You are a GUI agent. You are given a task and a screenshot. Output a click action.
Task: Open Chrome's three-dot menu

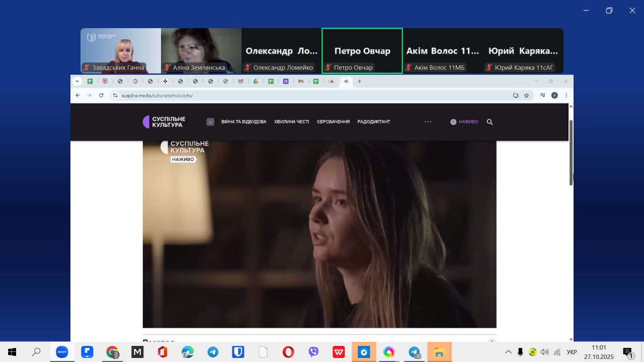(x=566, y=95)
